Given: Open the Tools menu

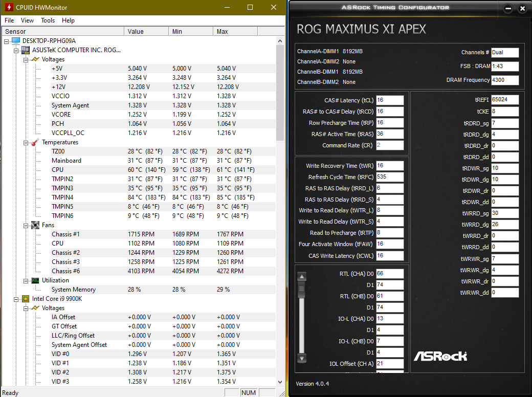Looking at the screenshot, I should 48,20.
